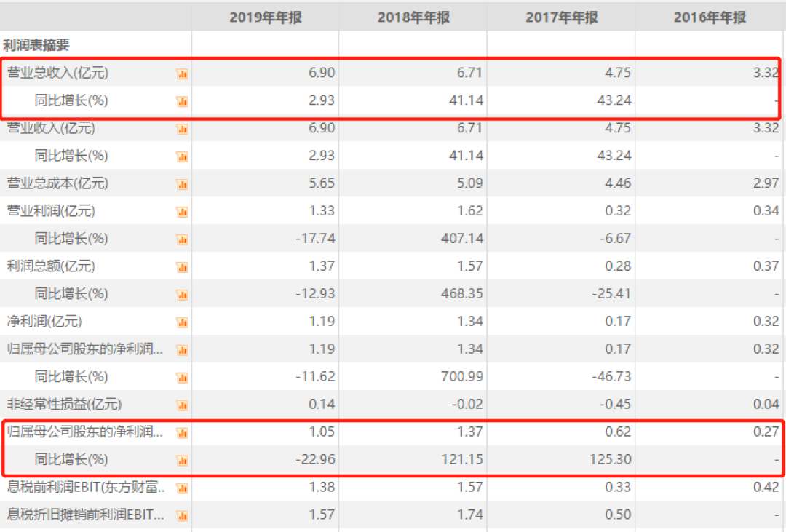The height and width of the screenshot is (532, 786).
Task: Select the 息税折旧摊销前利润EBIT... row label
Action: click(85, 514)
